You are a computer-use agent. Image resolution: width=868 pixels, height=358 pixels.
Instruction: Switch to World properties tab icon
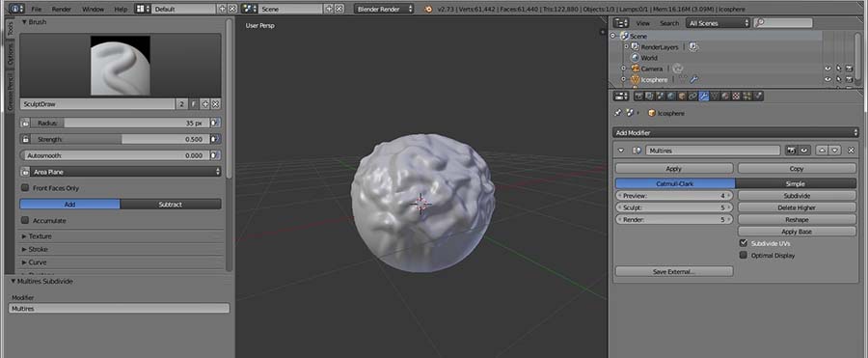click(671, 96)
